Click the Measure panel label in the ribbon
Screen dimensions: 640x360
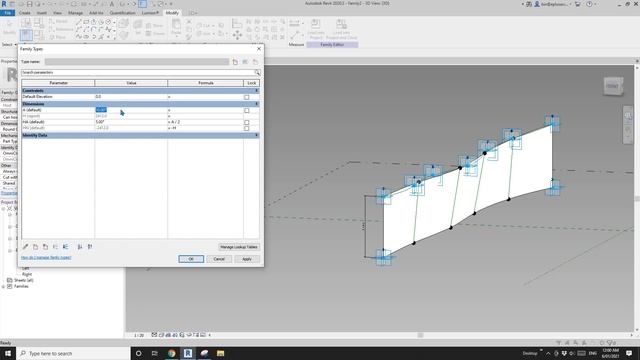coord(296,44)
